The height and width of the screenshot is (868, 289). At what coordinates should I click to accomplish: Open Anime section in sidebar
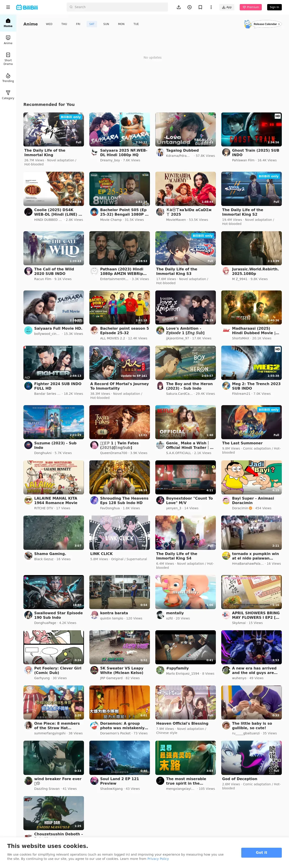(x=8, y=40)
